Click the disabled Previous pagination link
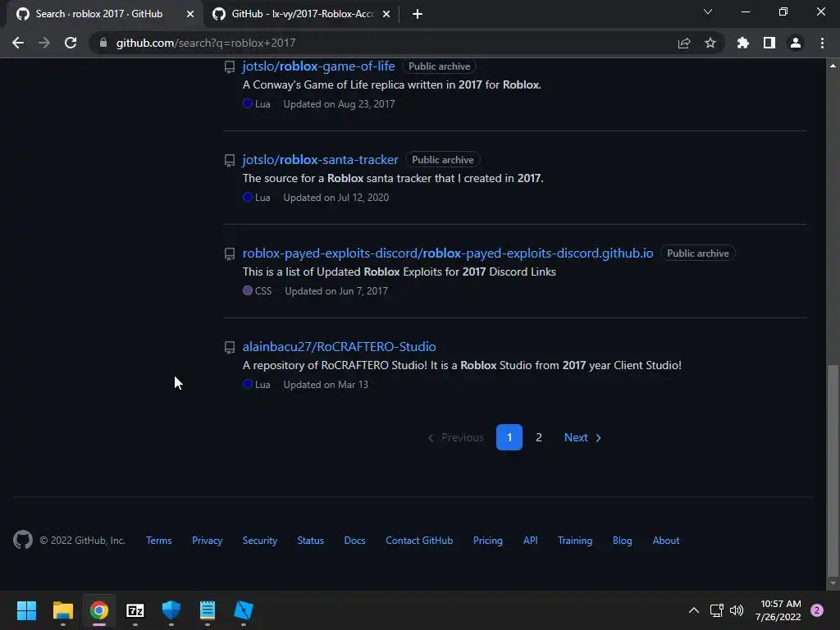The width and height of the screenshot is (840, 630). pyautogui.click(x=456, y=437)
